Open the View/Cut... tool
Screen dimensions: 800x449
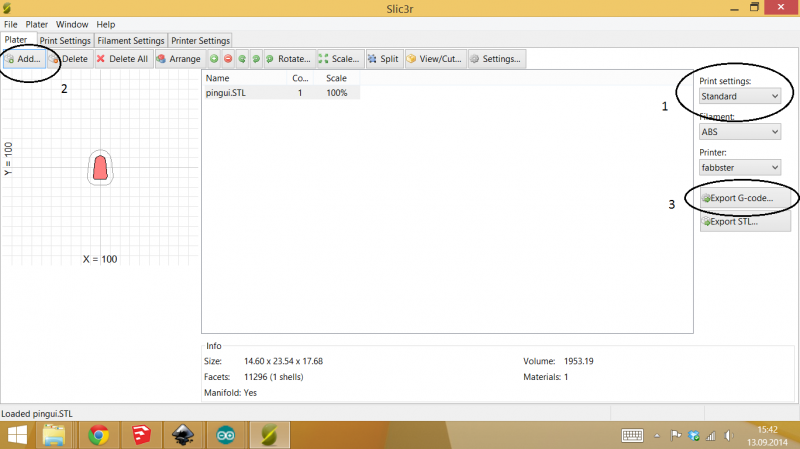tap(434, 59)
